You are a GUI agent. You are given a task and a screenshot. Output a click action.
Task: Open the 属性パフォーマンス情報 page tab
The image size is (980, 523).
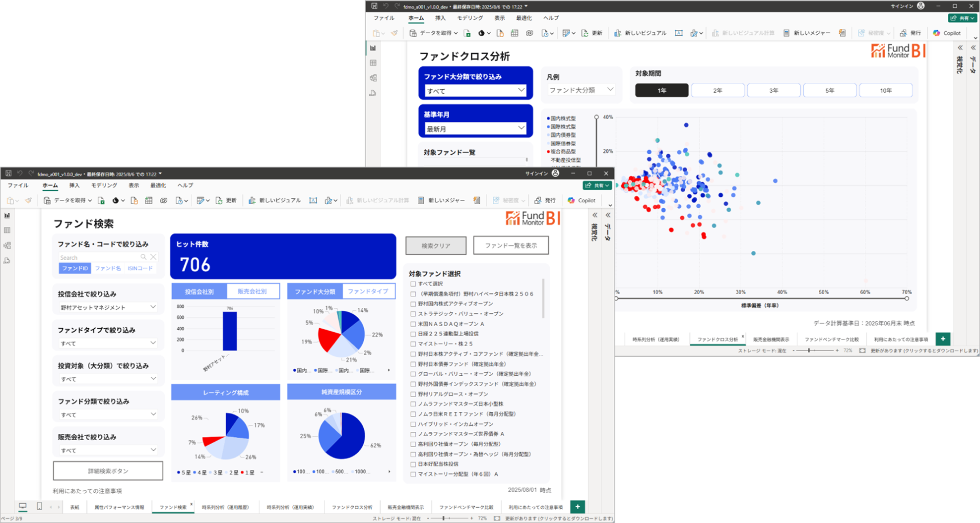pos(119,507)
